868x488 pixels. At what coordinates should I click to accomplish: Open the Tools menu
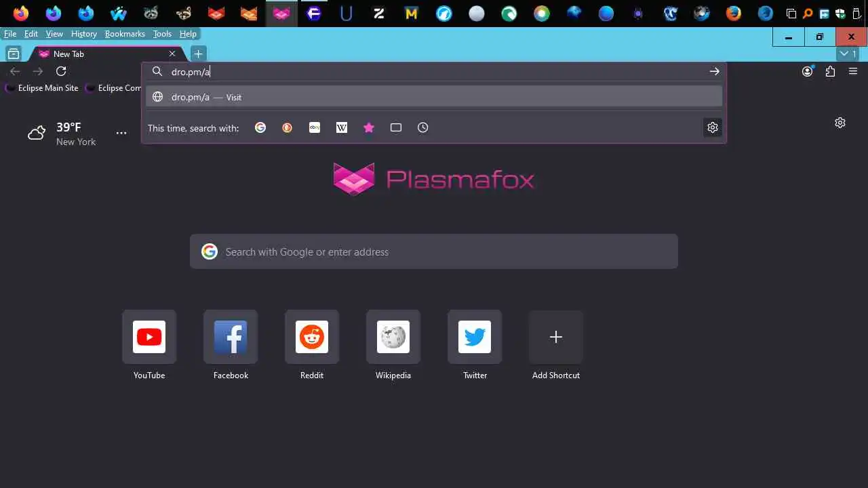[162, 34]
